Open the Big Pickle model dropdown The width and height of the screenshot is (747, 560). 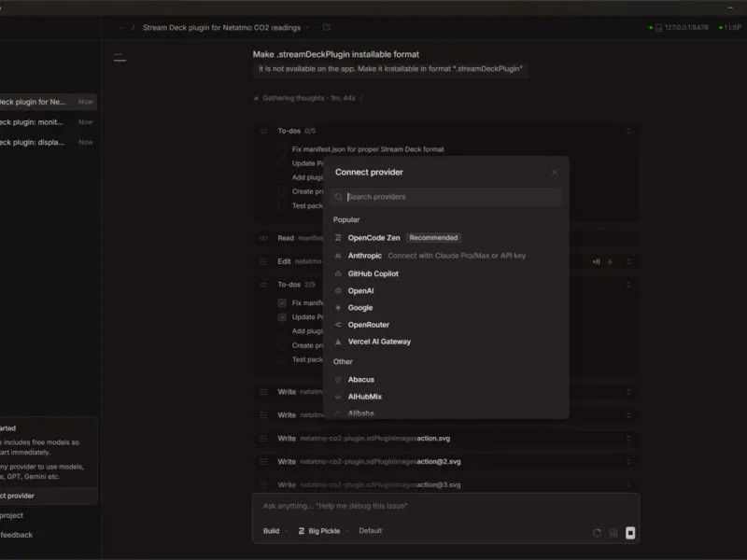[x=323, y=531]
